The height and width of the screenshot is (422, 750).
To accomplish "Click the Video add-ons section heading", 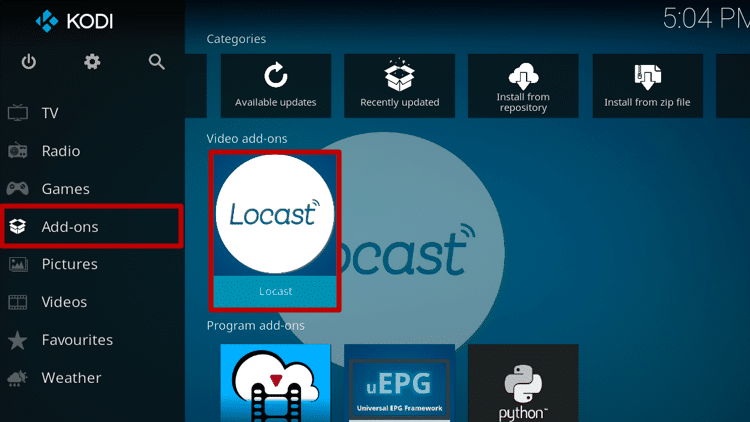I will pyautogui.click(x=247, y=139).
